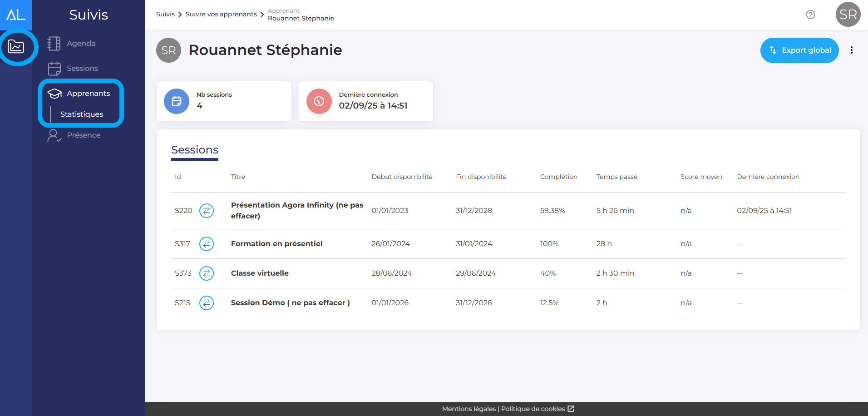The image size is (868, 416).
Task: Open Agenda in the sidebar menu
Action: tap(81, 43)
